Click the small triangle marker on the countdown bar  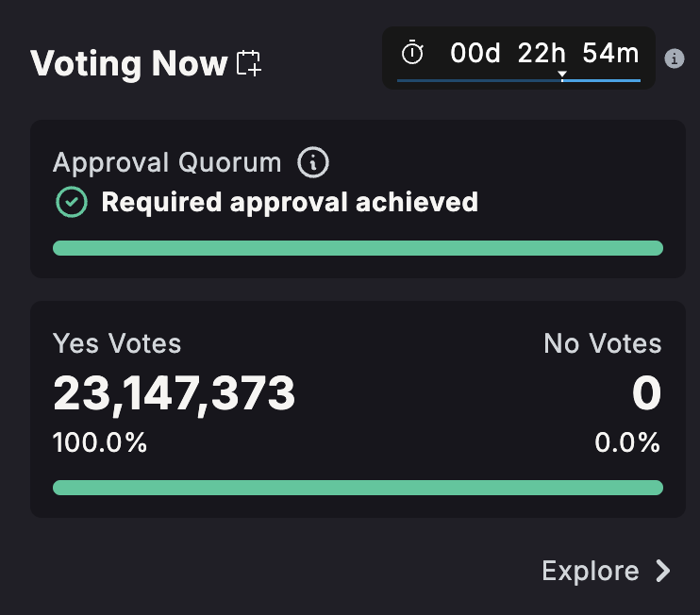562,75
